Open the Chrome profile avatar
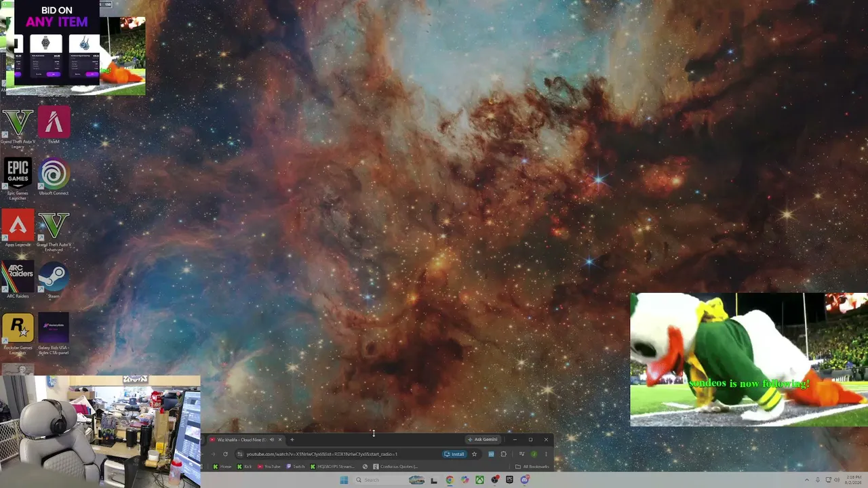Image resolution: width=868 pixels, height=488 pixels. coord(534,454)
